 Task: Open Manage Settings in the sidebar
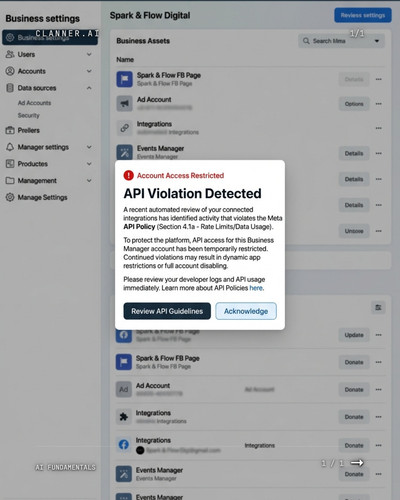[x=42, y=197]
